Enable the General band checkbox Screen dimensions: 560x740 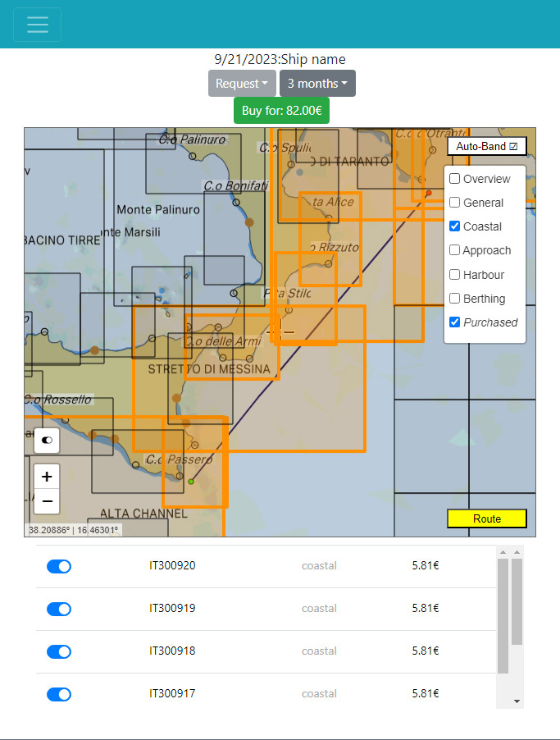point(454,202)
